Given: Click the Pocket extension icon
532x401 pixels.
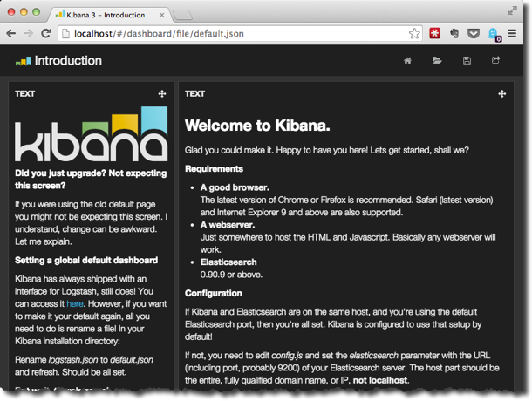Looking at the screenshot, I should tap(474, 33).
